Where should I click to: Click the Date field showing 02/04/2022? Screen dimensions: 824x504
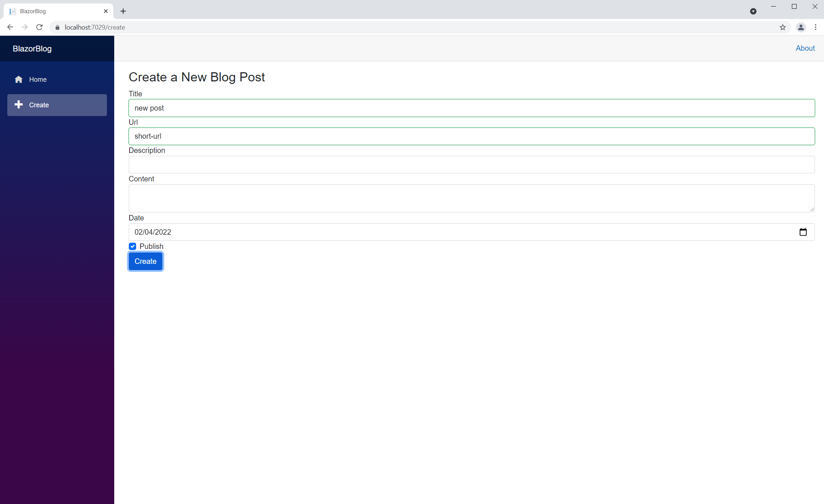[471, 232]
